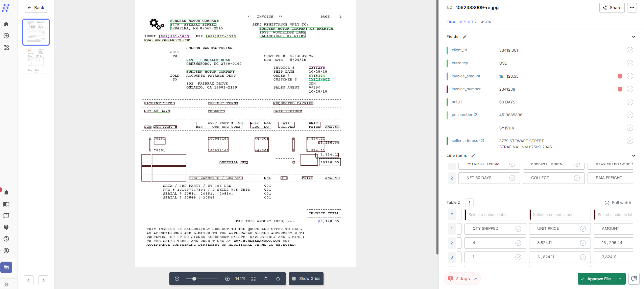Click the invoice_amount value 19,120.55
Image resolution: width=644 pixels, height=289 pixels.
[509, 76]
